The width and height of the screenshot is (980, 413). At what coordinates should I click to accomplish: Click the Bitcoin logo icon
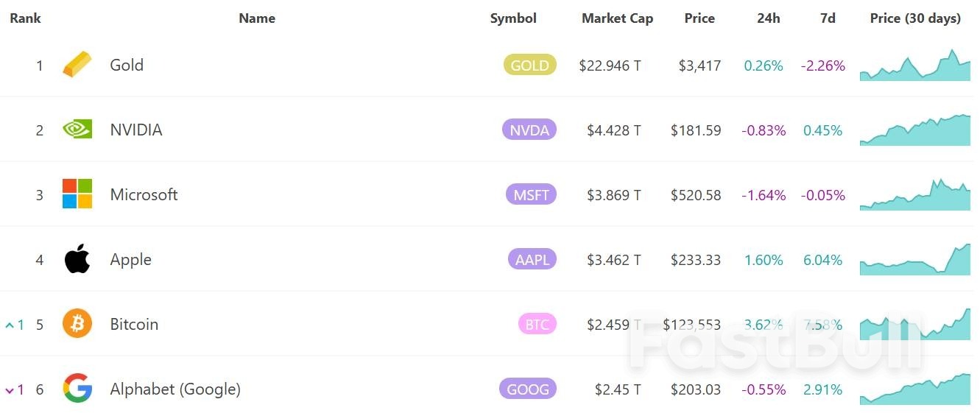point(77,324)
